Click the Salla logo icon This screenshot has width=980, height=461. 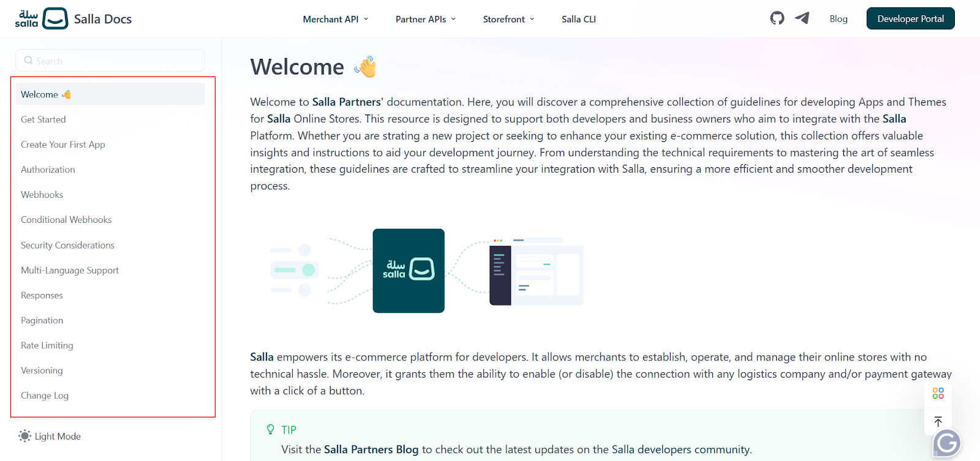pyautogui.click(x=41, y=18)
